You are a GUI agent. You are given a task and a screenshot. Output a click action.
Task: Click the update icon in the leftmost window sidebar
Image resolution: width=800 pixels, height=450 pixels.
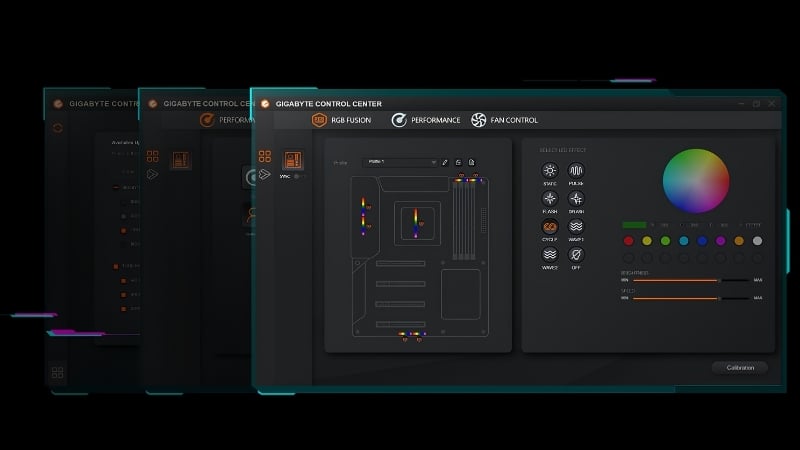[x=58, y=128]
